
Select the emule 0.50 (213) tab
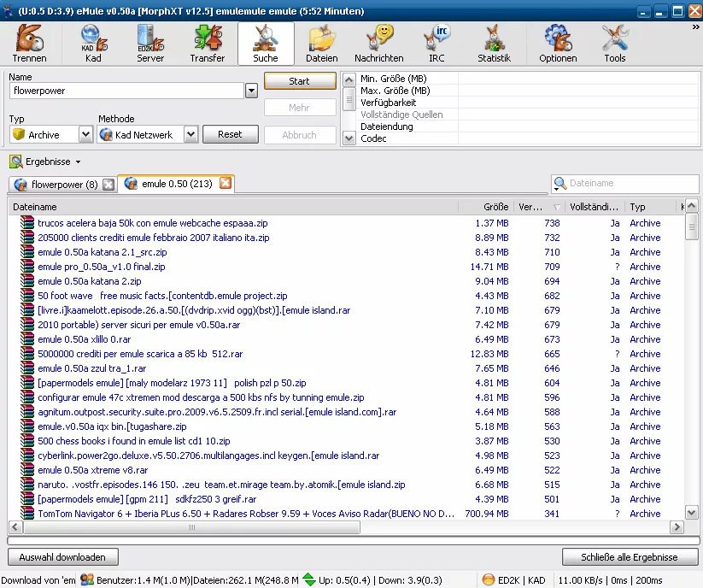click(x=176, y=184)
